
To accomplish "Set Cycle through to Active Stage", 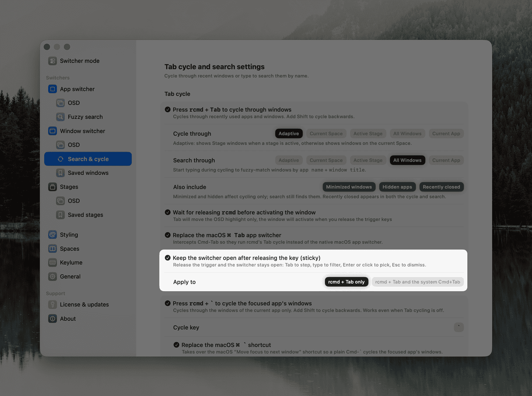I will pos(368,134).
